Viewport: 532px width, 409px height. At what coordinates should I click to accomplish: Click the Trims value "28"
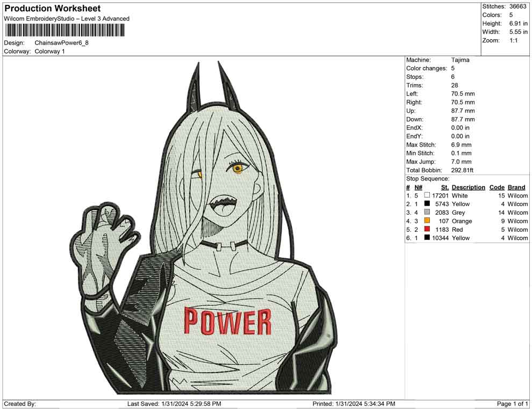tap(454, 85)
